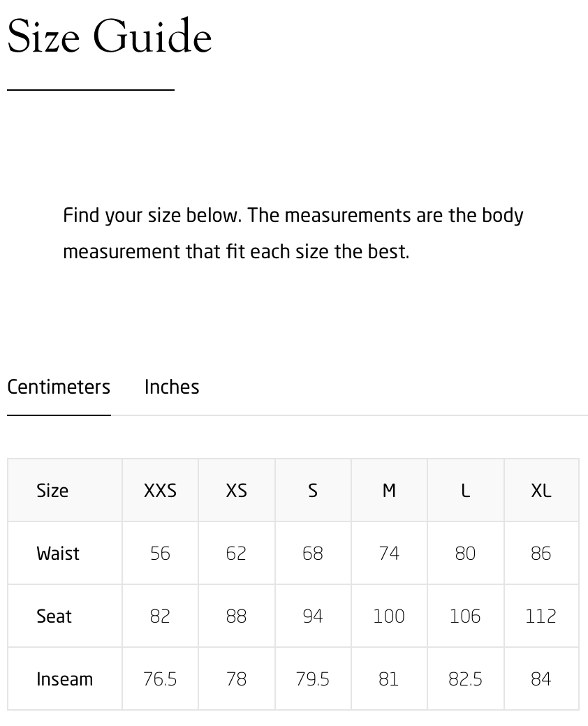Click the Seat row label
The image size is (588, 726).
click(x=54, y=616)
